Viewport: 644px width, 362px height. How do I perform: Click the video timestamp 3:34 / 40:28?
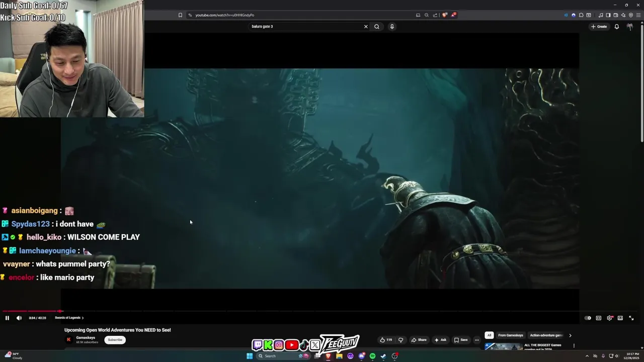37,318
